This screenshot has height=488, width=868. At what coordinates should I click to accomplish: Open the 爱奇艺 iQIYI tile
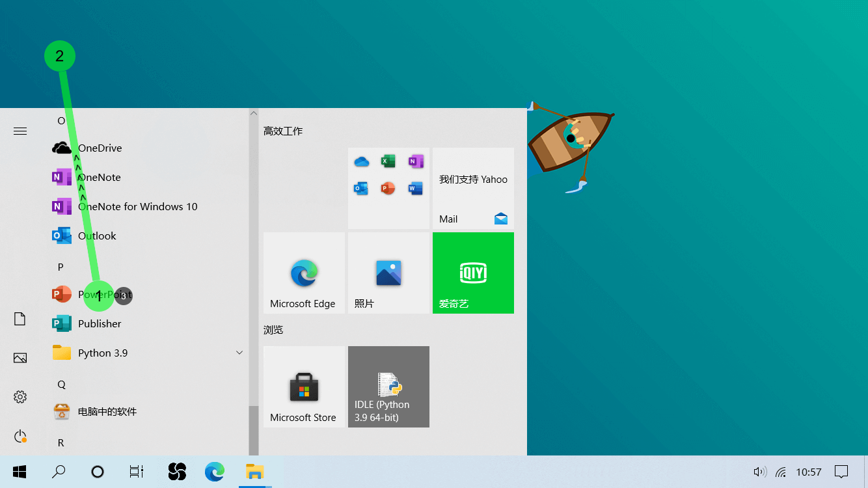click(x=473, y=273)
